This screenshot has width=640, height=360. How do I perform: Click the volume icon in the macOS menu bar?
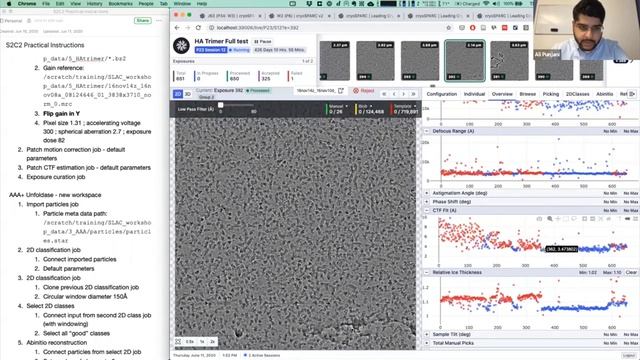pos(496,4)
